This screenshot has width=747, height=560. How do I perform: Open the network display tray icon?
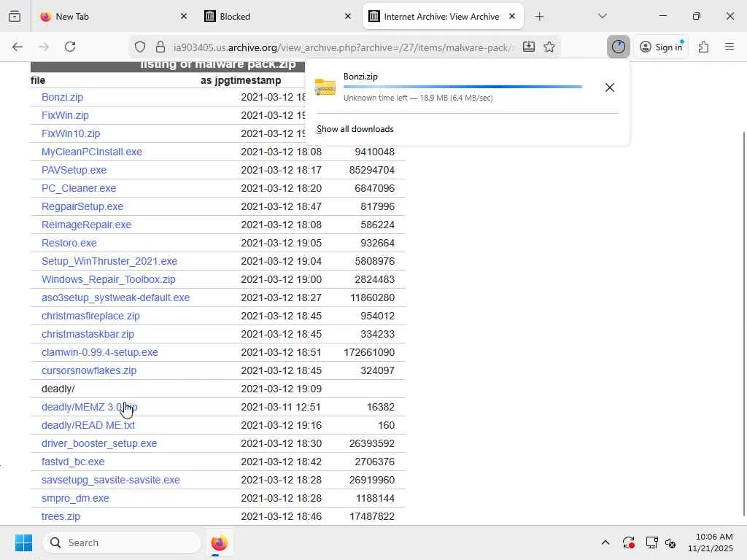click(x=651, y=542)
